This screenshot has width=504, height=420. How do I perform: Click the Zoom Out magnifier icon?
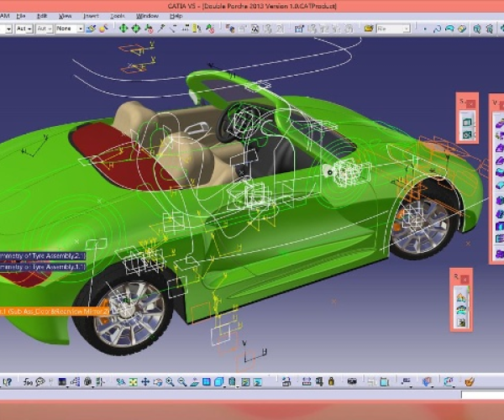[x=182, y=382]
